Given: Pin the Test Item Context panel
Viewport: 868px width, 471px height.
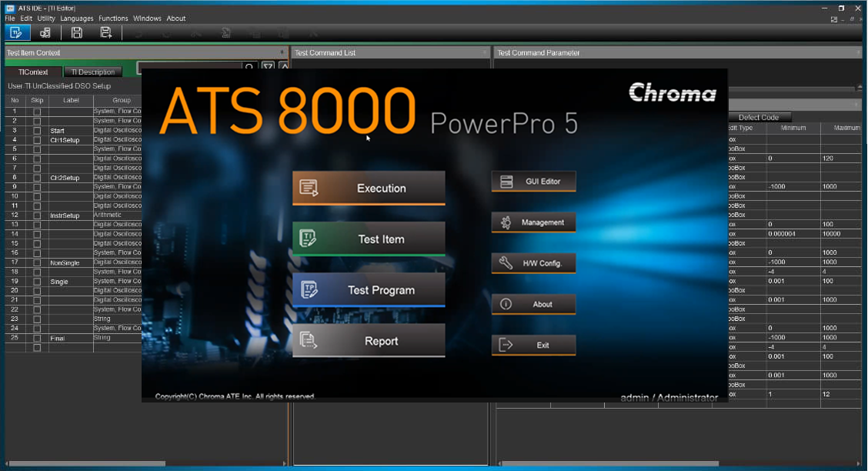Looking at the screenshot, I should pyautogui.click(x=282, y=52).
